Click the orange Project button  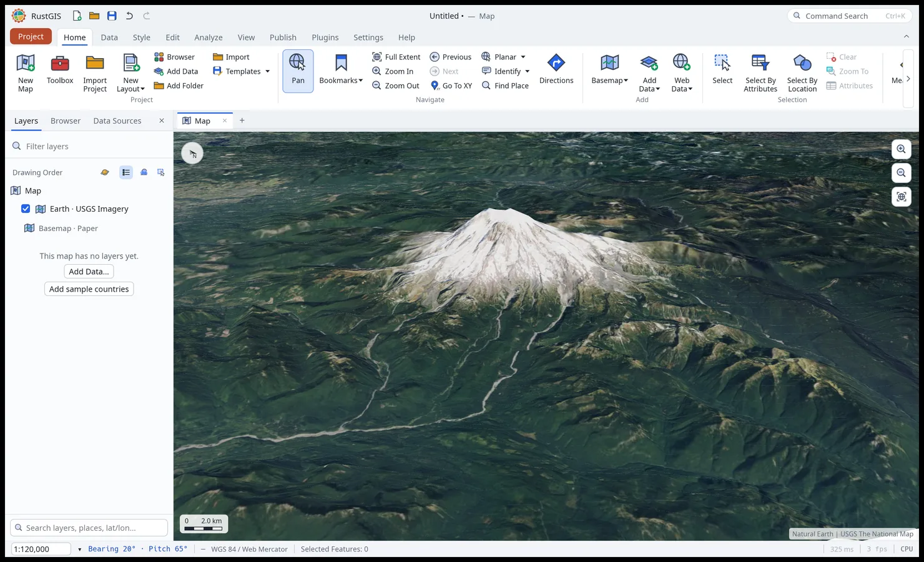(31, 37)
